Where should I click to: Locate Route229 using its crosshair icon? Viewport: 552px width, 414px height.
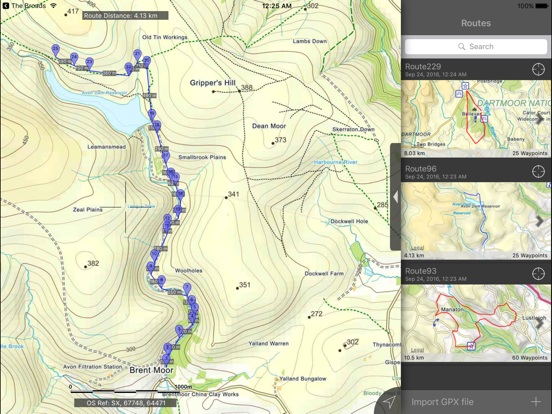point(538,69)
